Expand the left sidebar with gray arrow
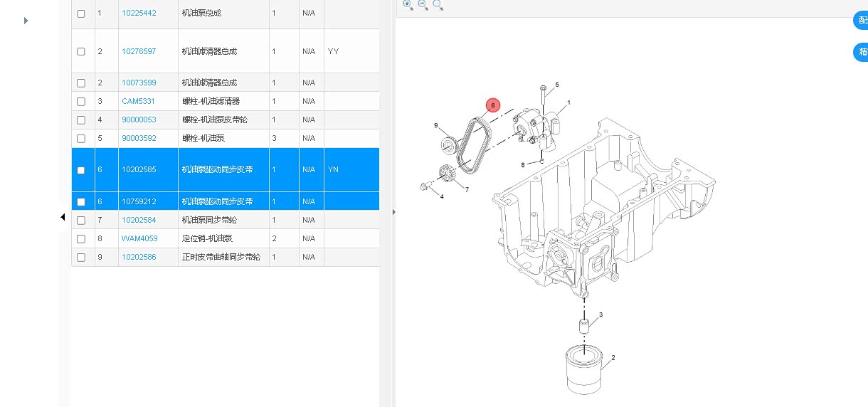Viewport: 868px width, 407px height. point(26,21)
